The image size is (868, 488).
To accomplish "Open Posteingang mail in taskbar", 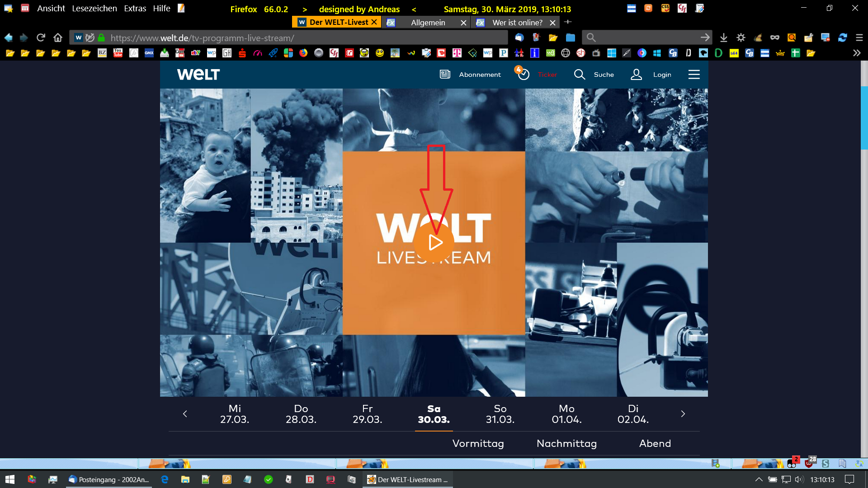I will pos(108,479).
